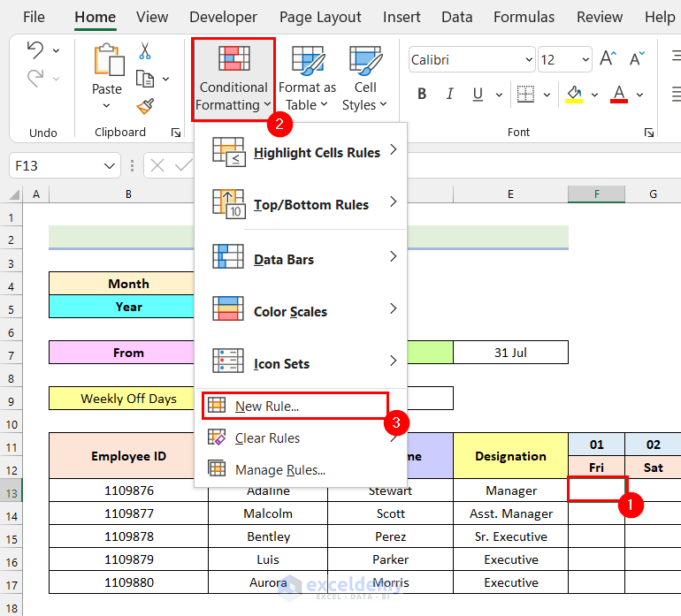Viewport: 681px width, 616px height.
Task: Expand Copy options arrow
Action: 165,79
